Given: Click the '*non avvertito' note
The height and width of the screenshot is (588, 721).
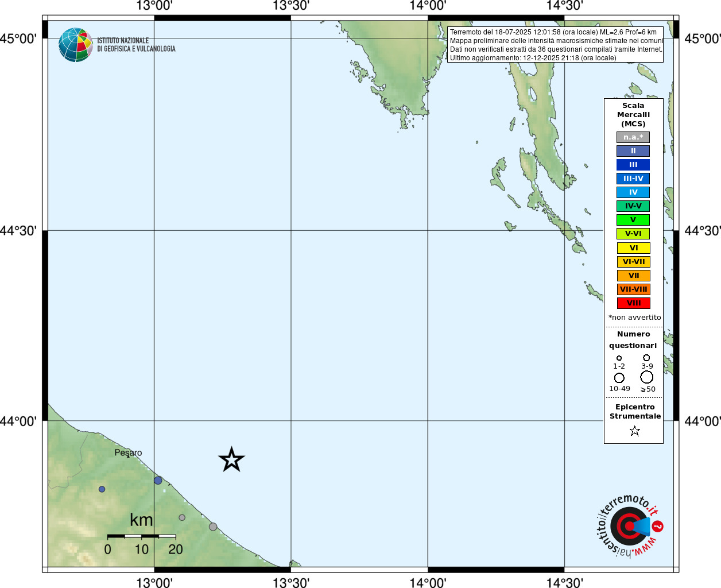Looking at the screenshot, I should (634, 318).
